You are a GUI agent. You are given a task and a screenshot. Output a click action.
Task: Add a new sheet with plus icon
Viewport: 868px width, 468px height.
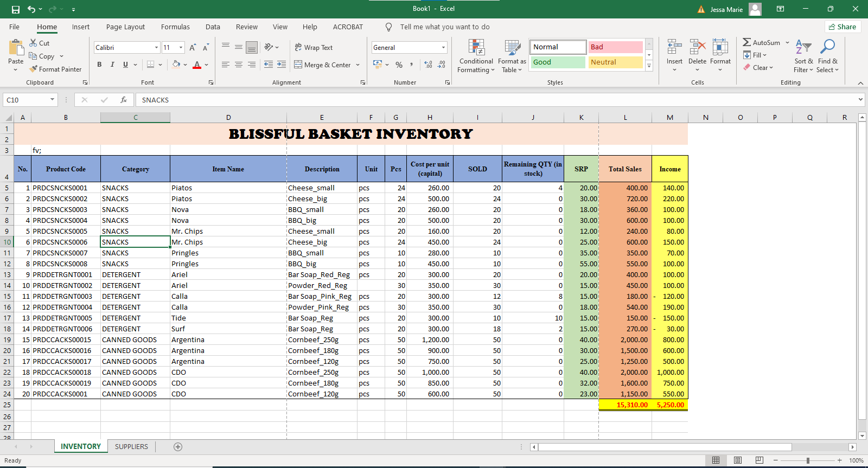click(x=178, y=447)
